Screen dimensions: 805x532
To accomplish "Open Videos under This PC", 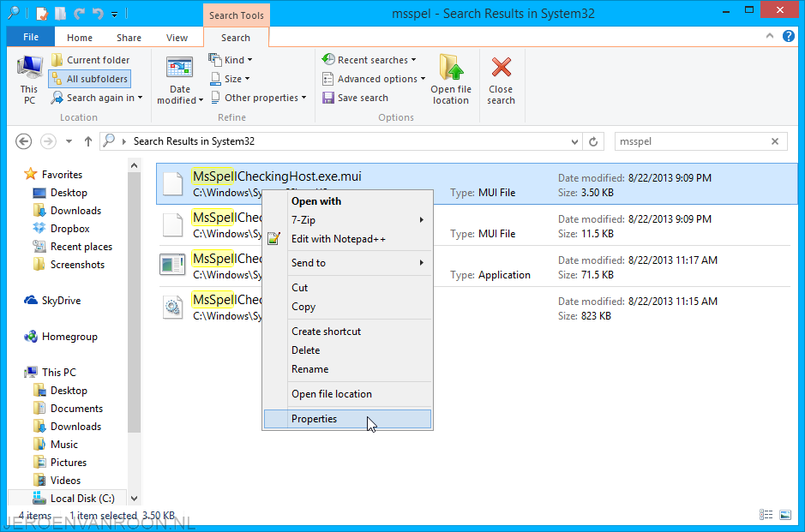I will [57, 481].
